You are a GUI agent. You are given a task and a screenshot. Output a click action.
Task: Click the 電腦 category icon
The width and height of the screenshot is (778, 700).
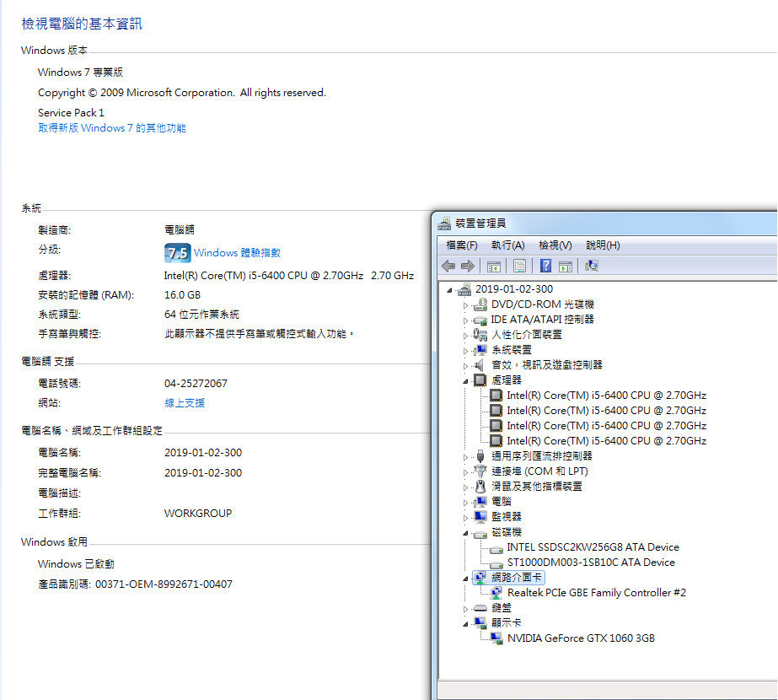pyautogui.click(x=480, y=502)
